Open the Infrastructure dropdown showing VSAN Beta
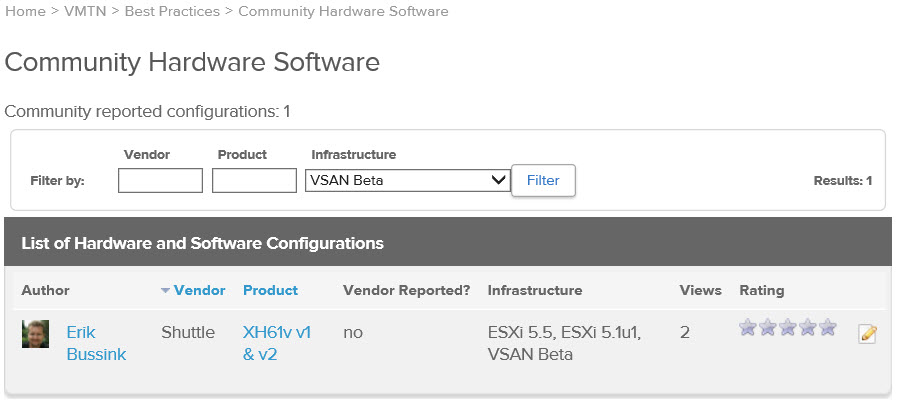The height and width of the screenshot is (402, 901). point(407,180)
